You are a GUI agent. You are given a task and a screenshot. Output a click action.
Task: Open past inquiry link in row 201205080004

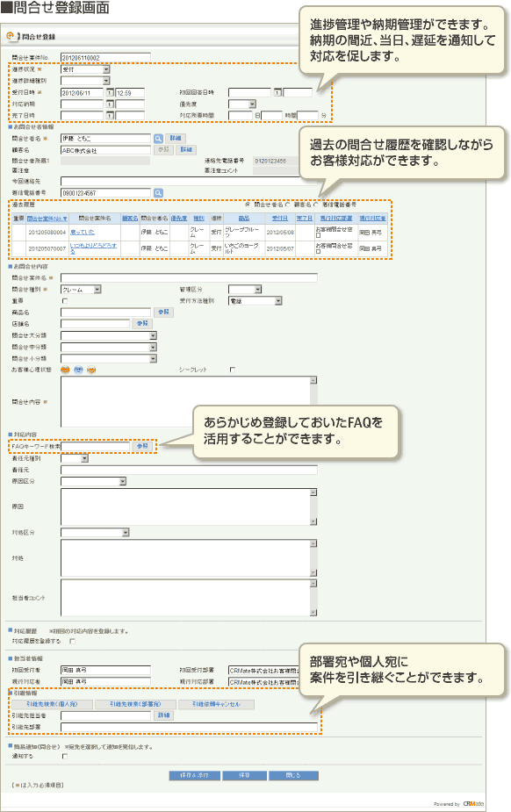click(x=83, y=233)
